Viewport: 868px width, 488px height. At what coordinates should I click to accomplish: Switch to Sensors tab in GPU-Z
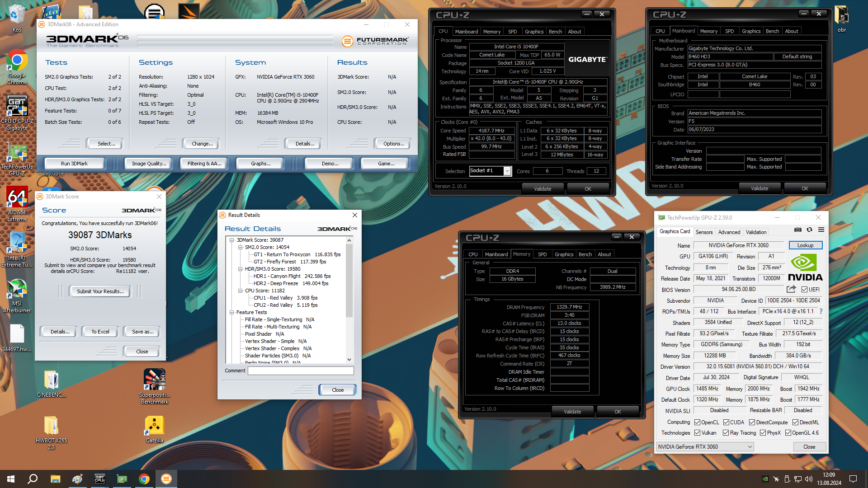click(x=704, y=232)
